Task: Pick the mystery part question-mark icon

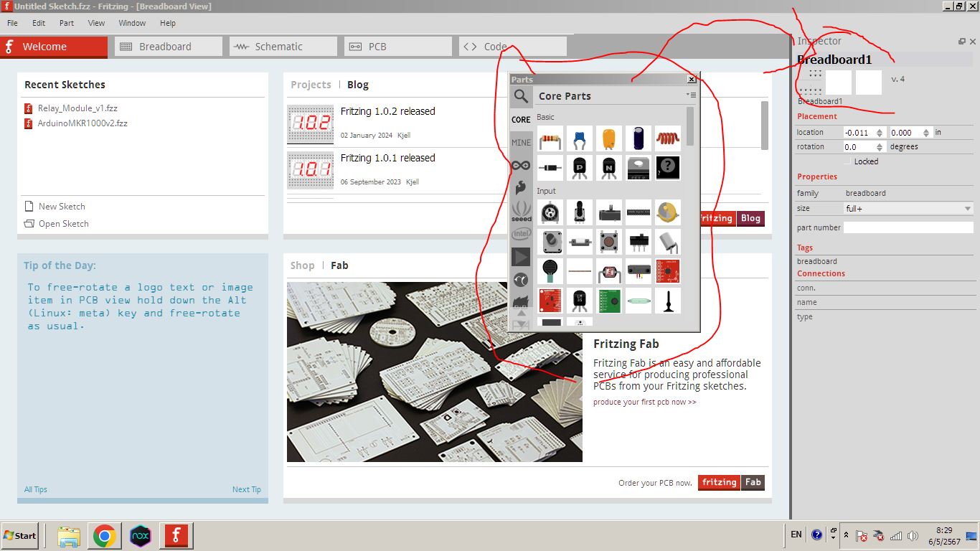Action: tap(668, 168)
